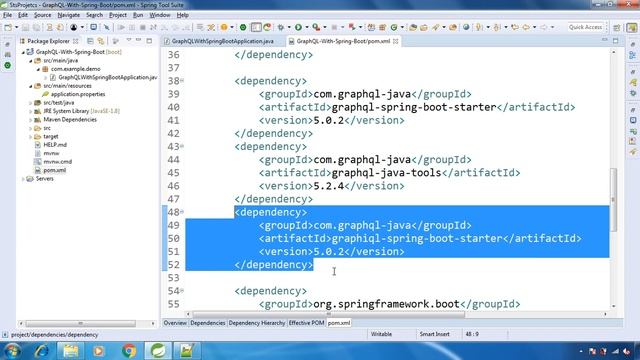The image size is (640, 360).
Task: Click the editor horizontal scrollbar
Action: pyautogui.click(x=328, y=314)
